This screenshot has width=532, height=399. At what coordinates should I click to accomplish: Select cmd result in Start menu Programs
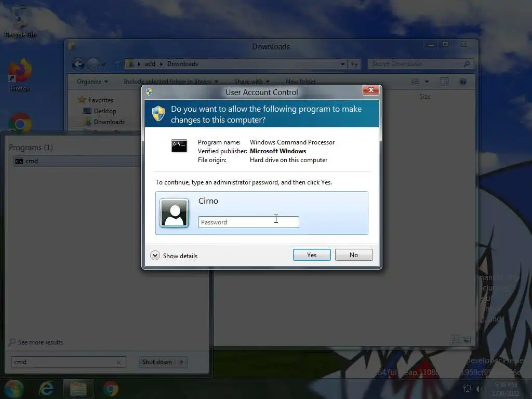click(77, 161)
